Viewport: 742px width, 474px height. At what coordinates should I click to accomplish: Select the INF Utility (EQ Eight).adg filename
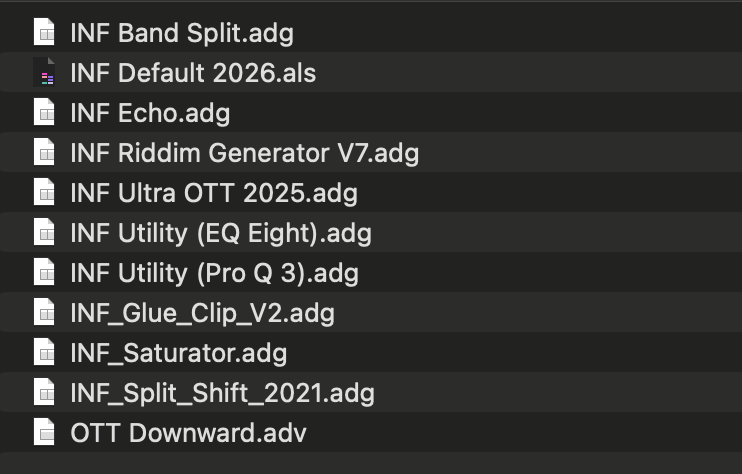tap(221, 233)
